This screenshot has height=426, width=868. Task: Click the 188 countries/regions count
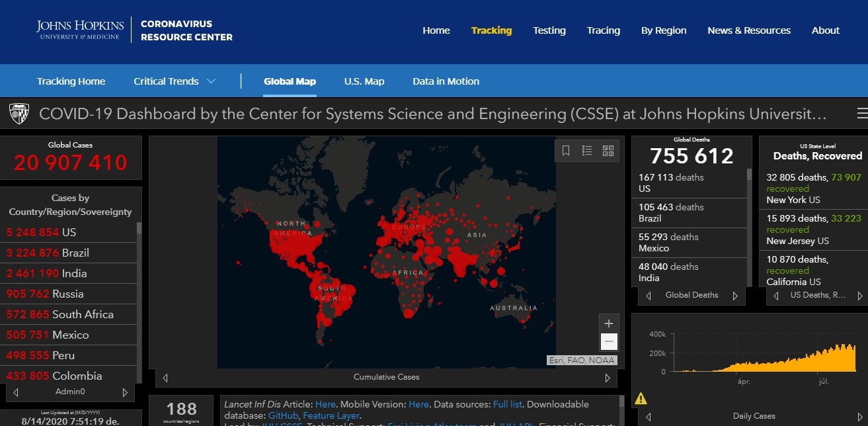pos(181,409)
